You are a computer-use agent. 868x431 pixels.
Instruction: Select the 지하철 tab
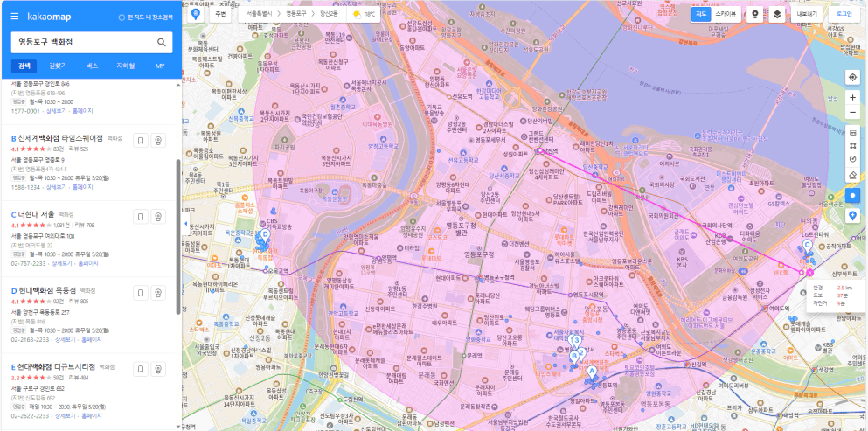[126, 66]
